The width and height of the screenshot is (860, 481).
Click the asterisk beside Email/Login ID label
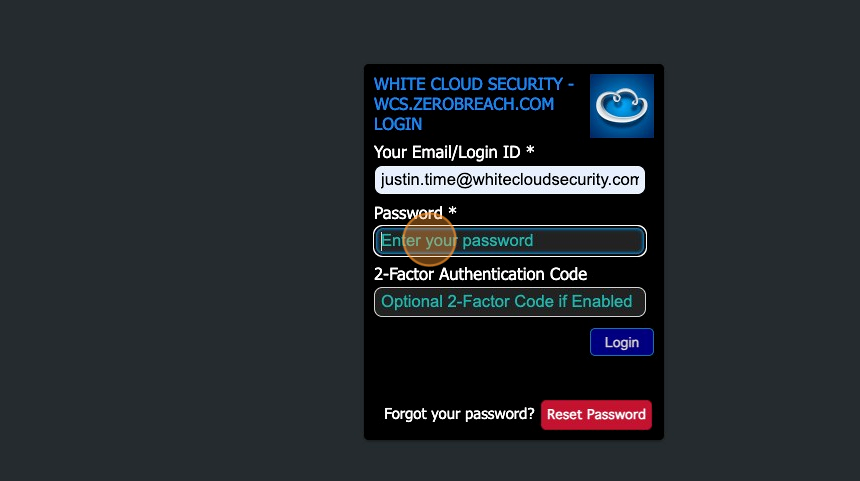coord(530,150)
